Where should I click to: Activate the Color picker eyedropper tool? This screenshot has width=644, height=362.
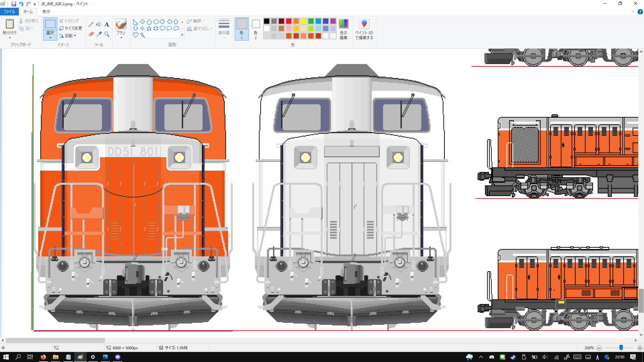99,34
